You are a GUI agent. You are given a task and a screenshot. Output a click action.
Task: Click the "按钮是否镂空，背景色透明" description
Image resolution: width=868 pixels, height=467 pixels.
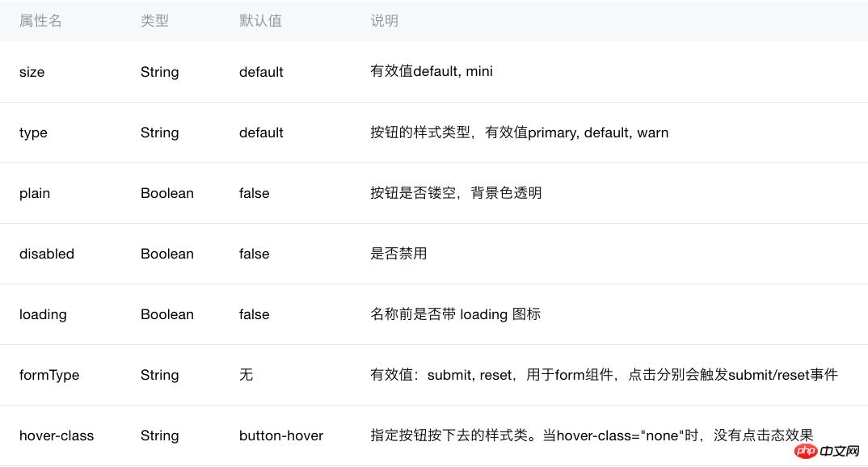[456, 193]
